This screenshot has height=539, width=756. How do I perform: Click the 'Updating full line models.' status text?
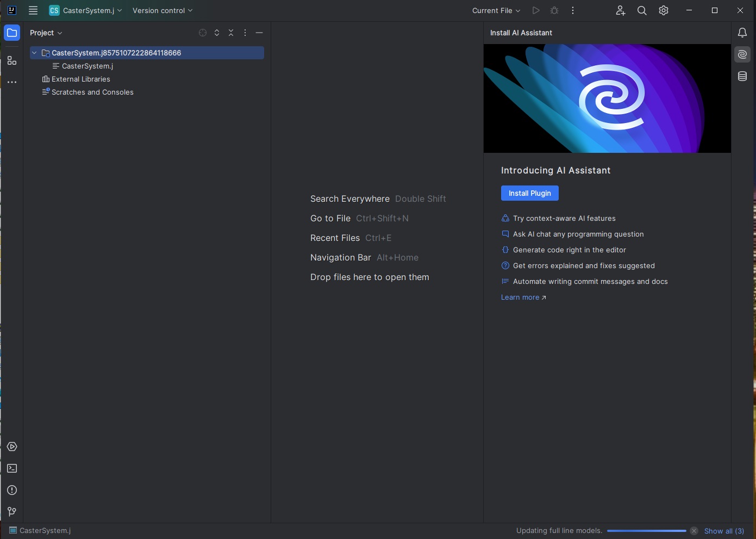tap(559, 531)
